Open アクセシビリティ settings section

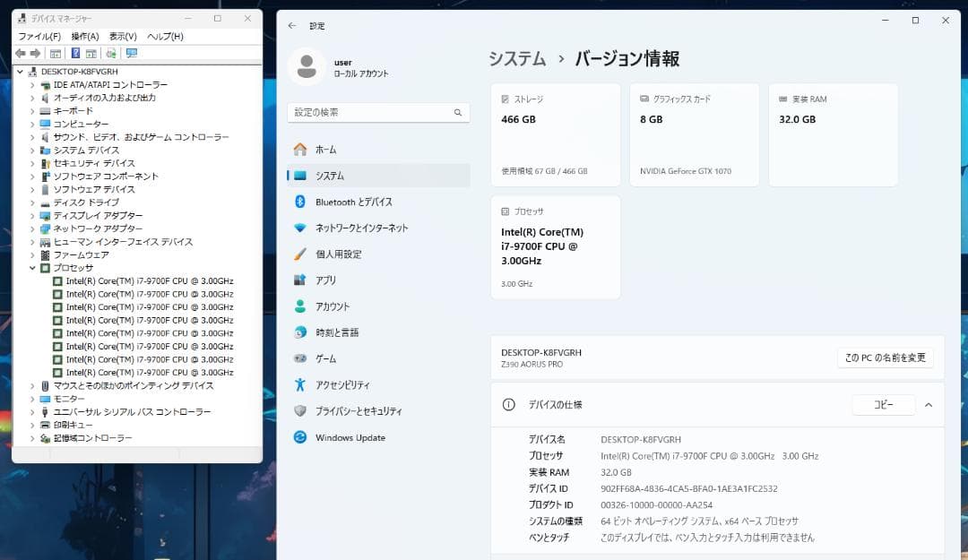[x=342, y=384]
